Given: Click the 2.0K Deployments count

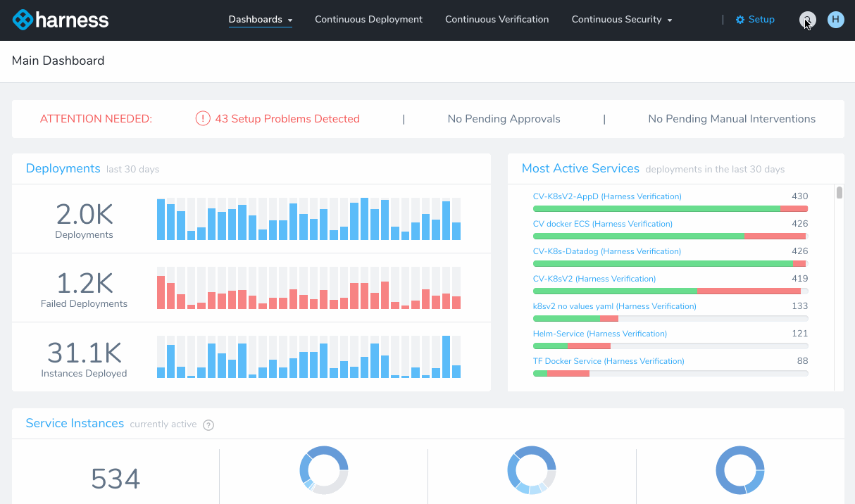Looking at the screenshot, I should [84, 215].
